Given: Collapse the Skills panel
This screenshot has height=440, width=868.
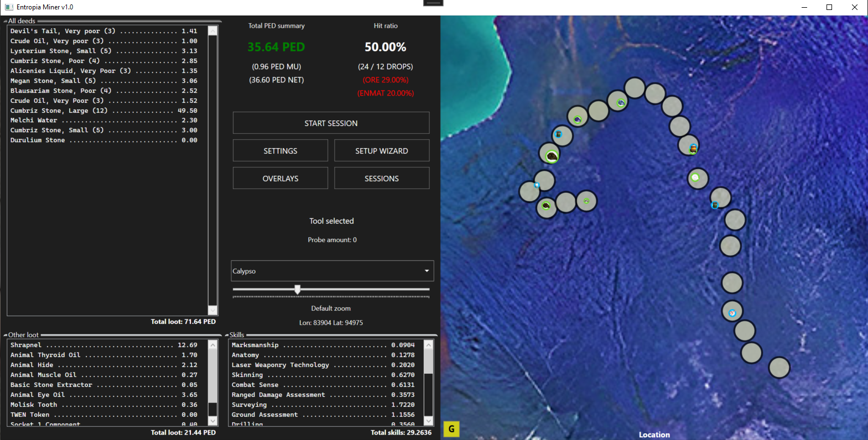Looking at the screenshot, I should [x=227, y=336].
